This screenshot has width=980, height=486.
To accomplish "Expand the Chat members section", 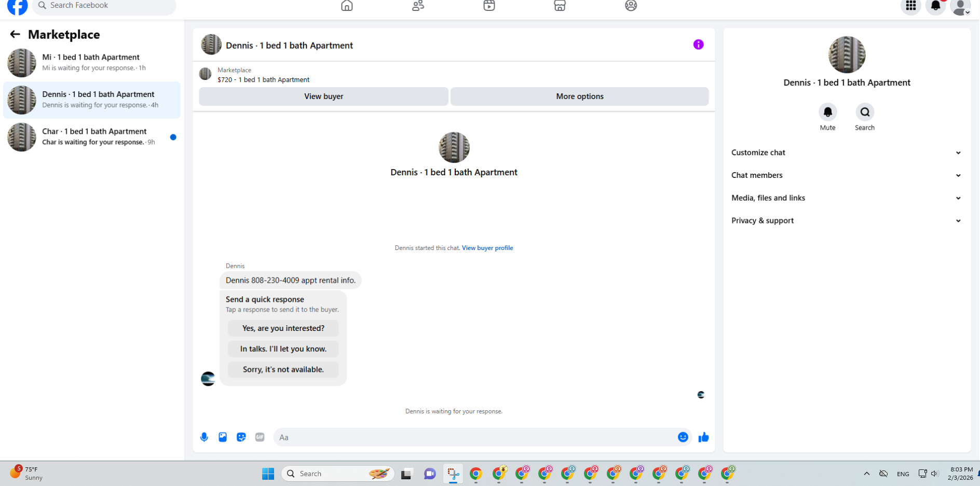I will click(x=847, y=175).
